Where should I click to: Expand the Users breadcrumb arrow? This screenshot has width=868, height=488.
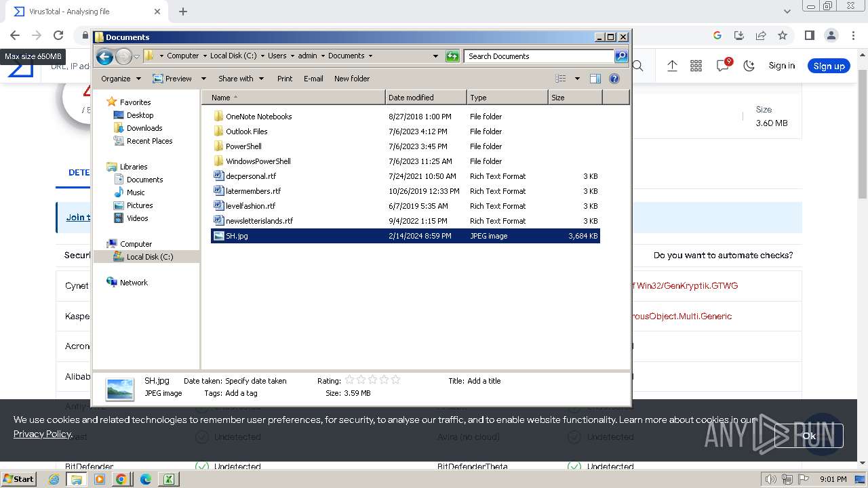[292, 56]
